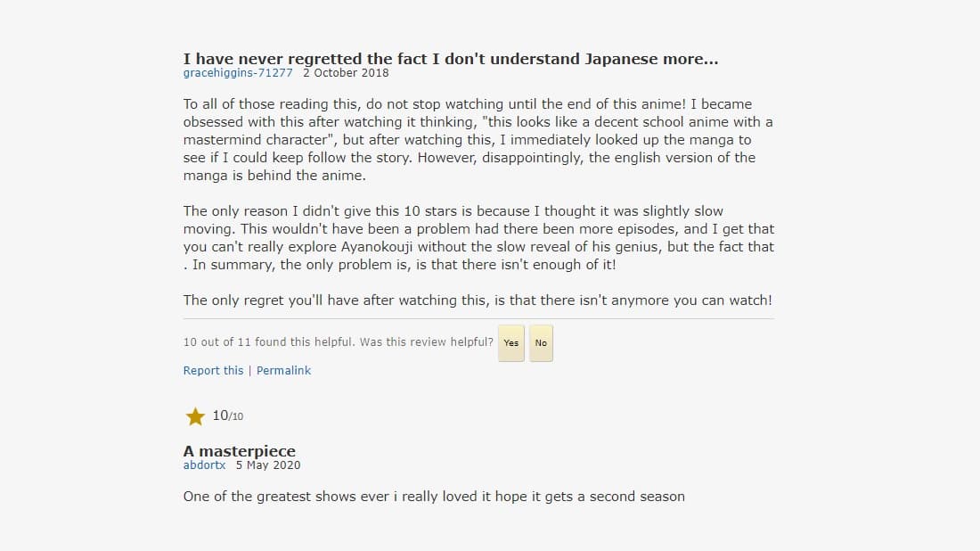Select the 'A masterpiece' review title
The width and height of the screenshot is (980, 551).
tap(240, 451)
